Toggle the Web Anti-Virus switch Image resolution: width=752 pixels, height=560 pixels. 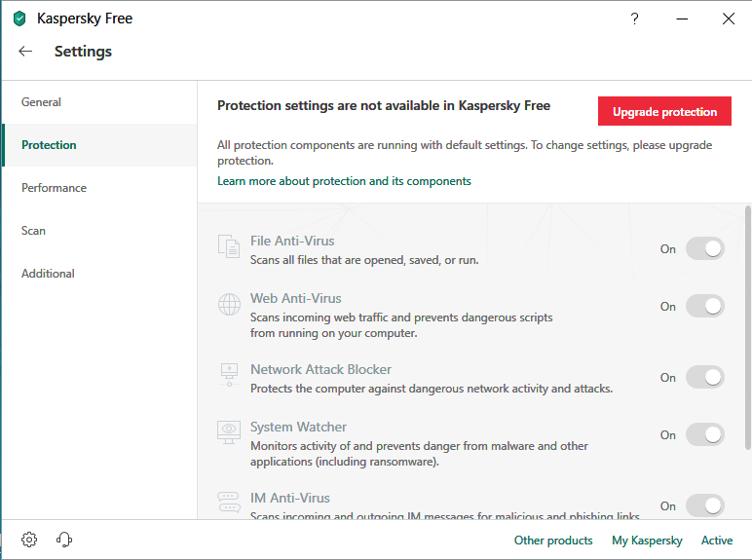705,306
